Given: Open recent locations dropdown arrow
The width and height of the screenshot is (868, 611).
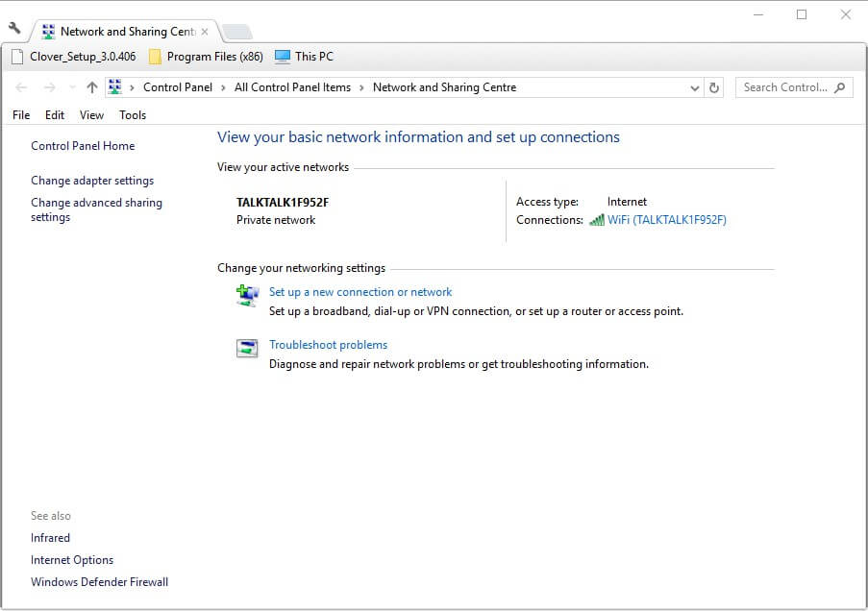Looking at the screenshot, I should pos(71,87).
